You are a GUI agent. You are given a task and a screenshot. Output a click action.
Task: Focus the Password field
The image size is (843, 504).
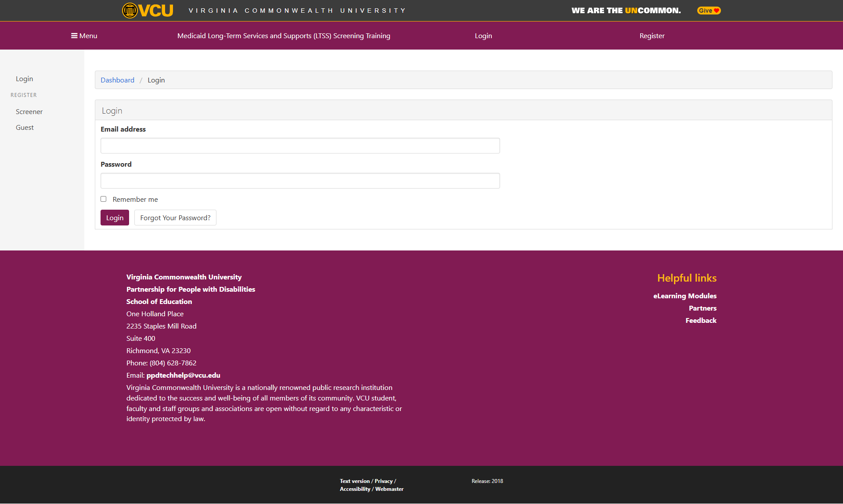click(300, 181)
